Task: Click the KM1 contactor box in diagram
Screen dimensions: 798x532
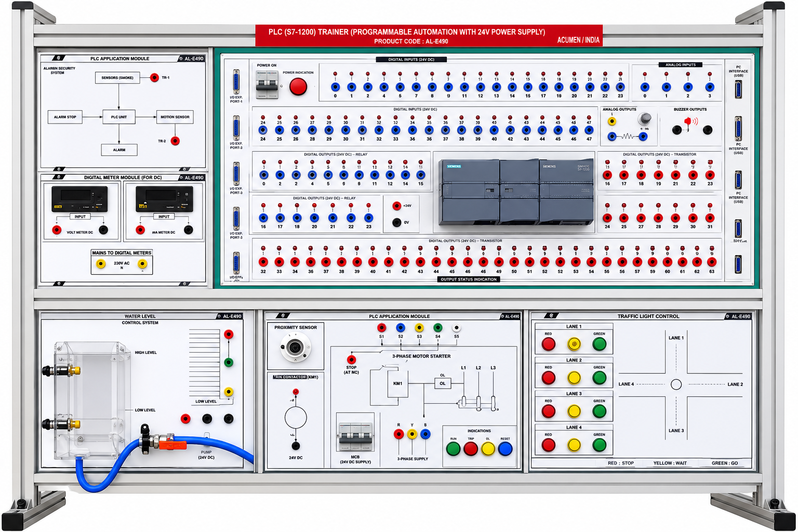Action: [x=397, y=384]
